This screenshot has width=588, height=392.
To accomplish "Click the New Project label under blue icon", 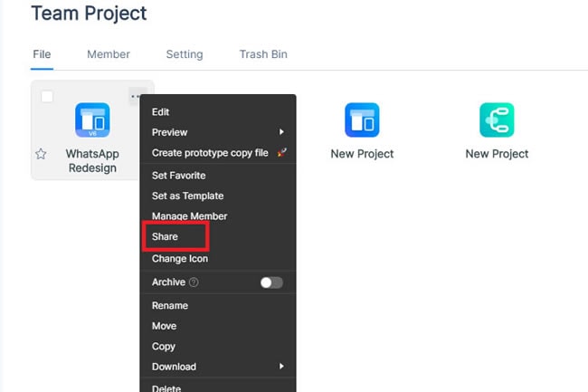I will pyautogui.click(x=362, y=154).
